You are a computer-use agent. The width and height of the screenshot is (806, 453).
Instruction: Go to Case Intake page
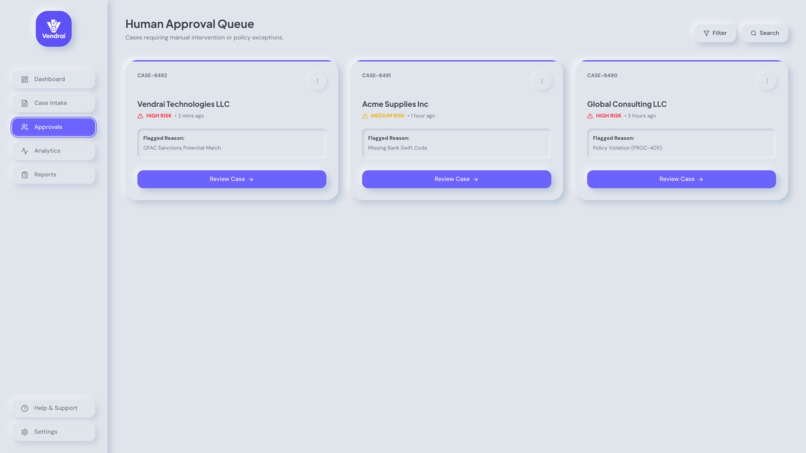53,103
